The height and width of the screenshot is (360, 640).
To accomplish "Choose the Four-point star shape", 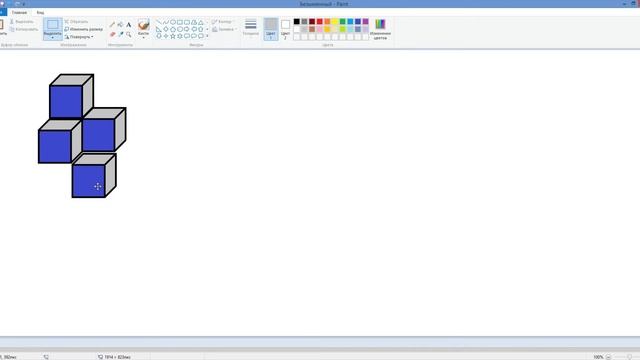I will click(166, 36).
